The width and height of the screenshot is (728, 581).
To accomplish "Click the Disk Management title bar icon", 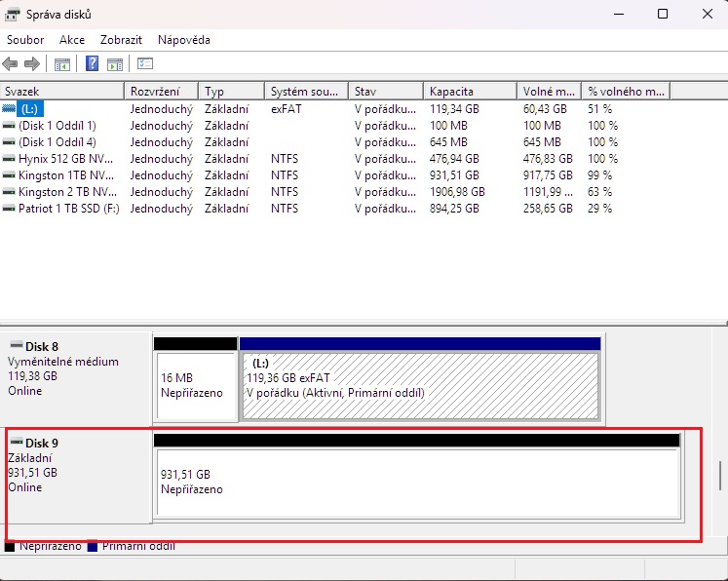I will pos(12,15).
